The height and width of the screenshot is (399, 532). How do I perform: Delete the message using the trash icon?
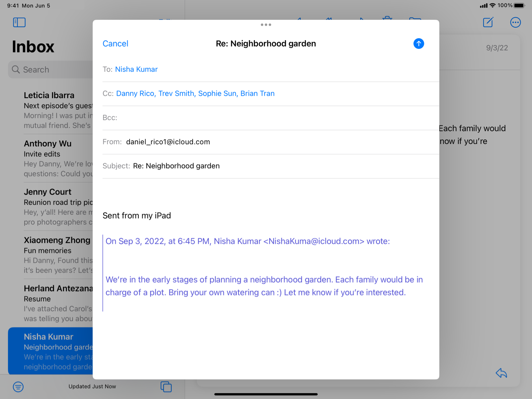pos(387,20)
